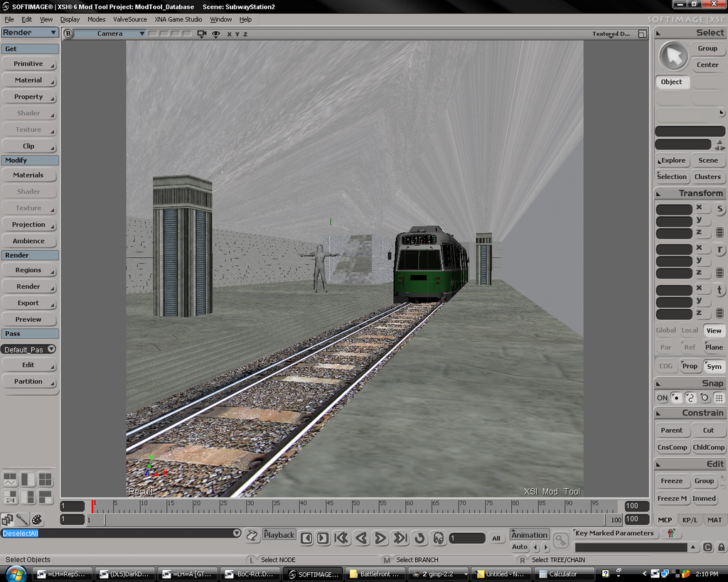Toggle the loop playback icon
The image size is (728, 582).
coord(419,538)
